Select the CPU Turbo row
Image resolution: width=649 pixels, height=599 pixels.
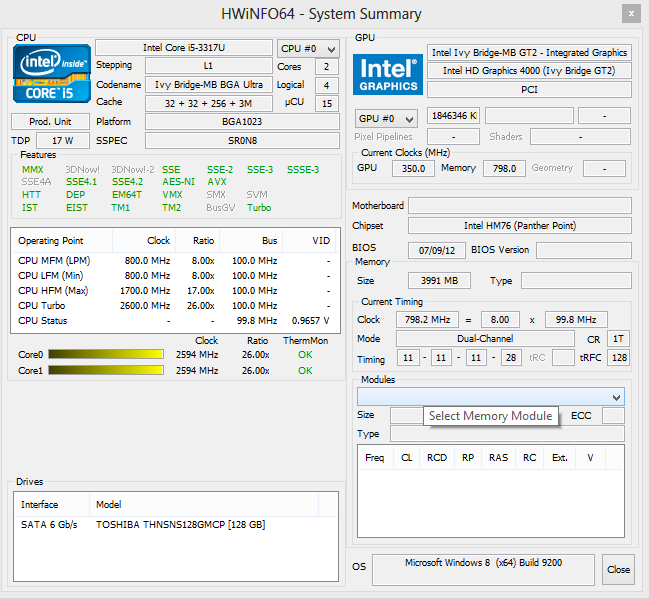[175, 306]
